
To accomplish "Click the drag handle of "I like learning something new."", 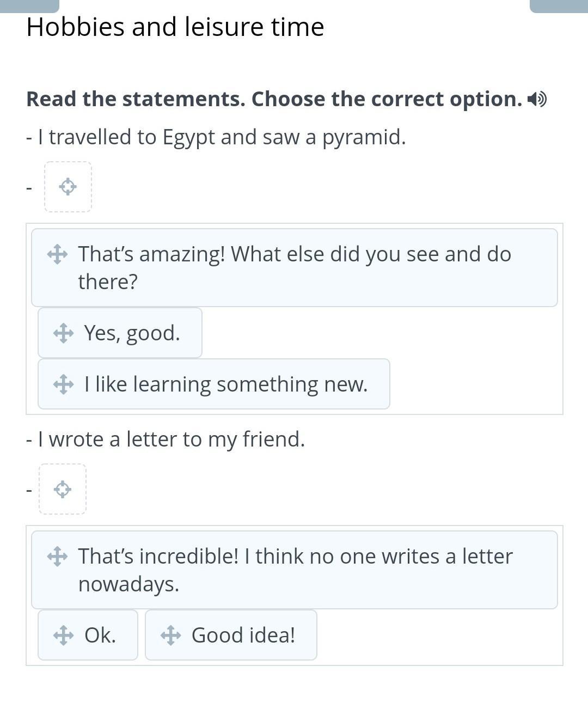I will pos(63,384).
